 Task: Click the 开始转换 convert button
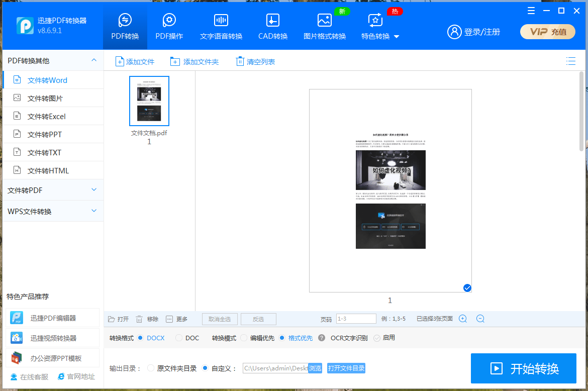(x=524, y=368)
